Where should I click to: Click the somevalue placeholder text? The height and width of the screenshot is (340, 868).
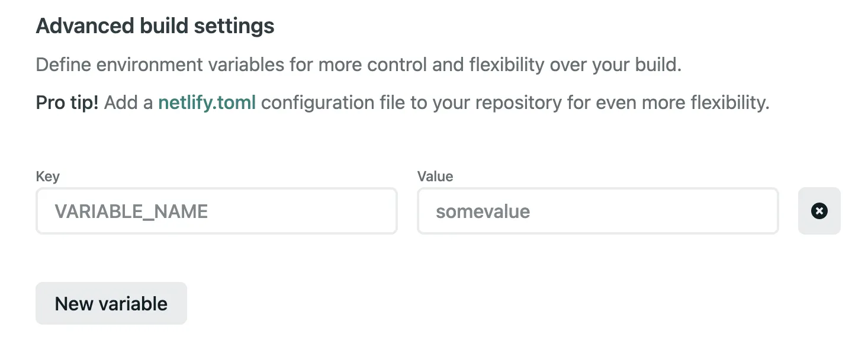pos(483,211)
